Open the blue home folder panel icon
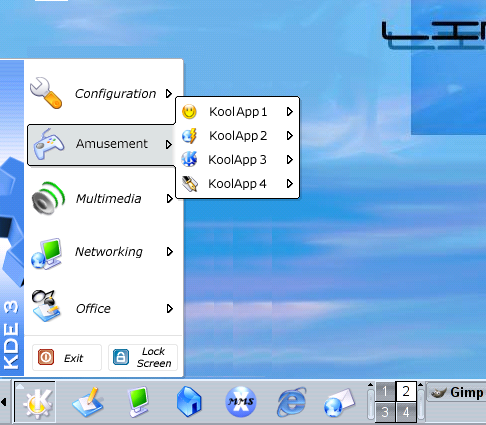This screenshot has height=425, width=486. point(189,402)
